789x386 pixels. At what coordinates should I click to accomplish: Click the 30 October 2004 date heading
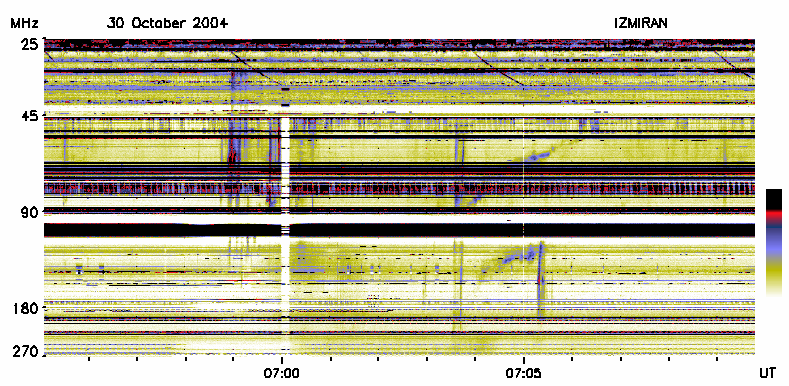167,23
